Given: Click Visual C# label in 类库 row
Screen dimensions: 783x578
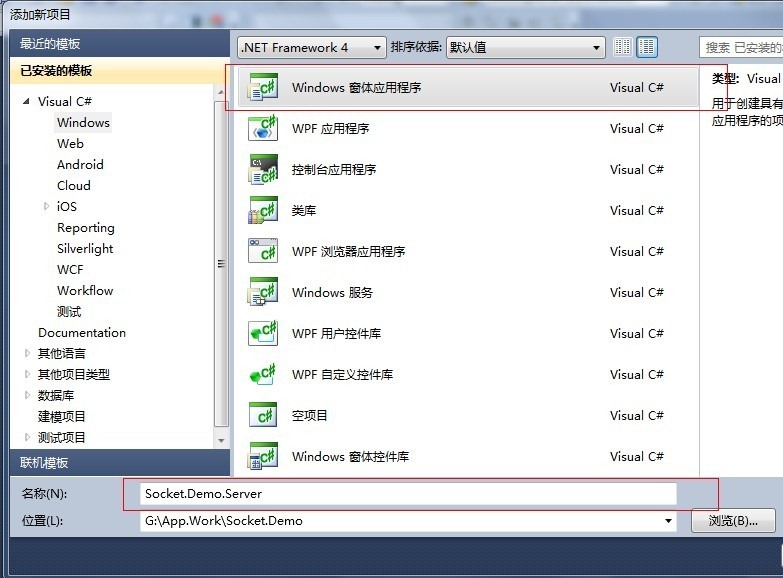Looking at the screenshot, I should [x=637, y=210].
